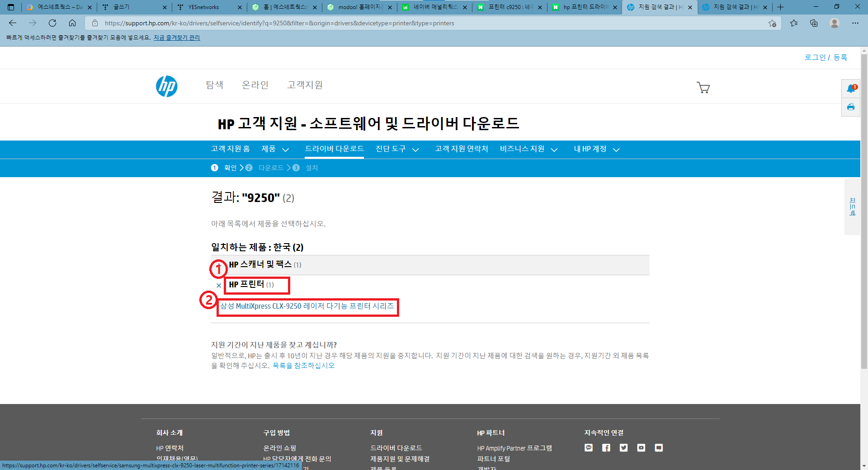Open the browser home page
Image resolution: width=868 pixels, height=470 pixels.
point(72,23)
